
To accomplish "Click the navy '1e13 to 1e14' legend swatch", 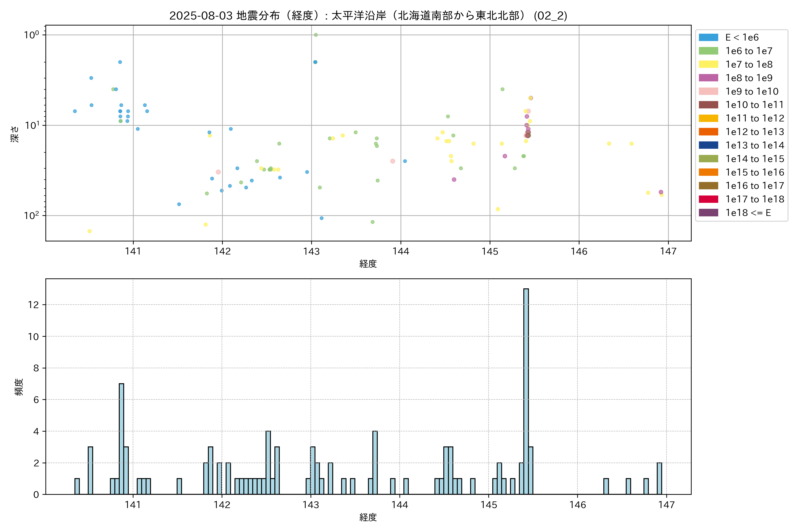I will pos(708,145).
